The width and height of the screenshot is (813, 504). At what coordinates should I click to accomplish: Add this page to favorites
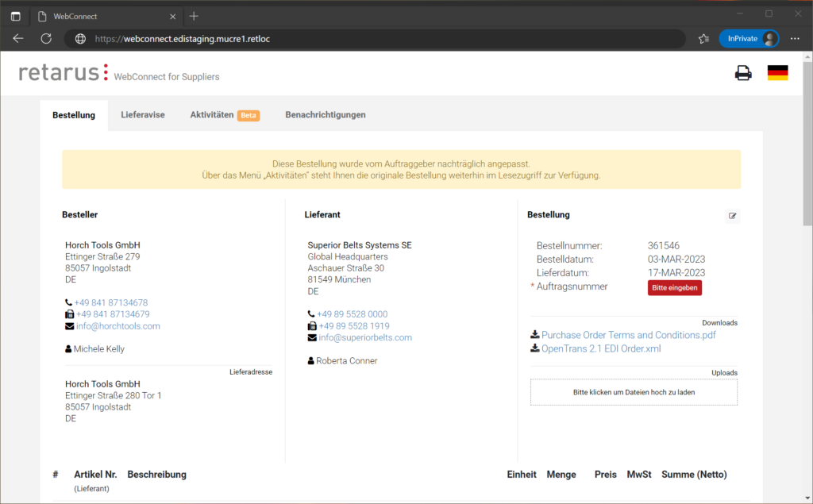pyautogui.click(x=703, y=39)
